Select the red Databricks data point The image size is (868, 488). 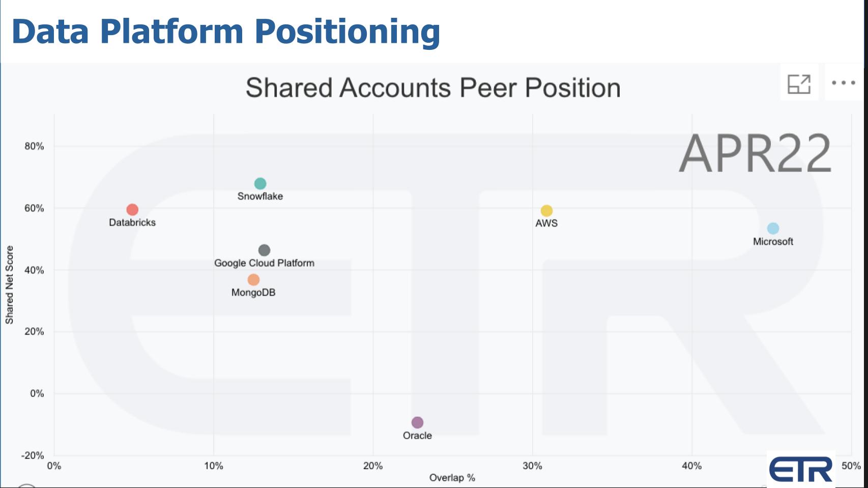pos(132,210)
